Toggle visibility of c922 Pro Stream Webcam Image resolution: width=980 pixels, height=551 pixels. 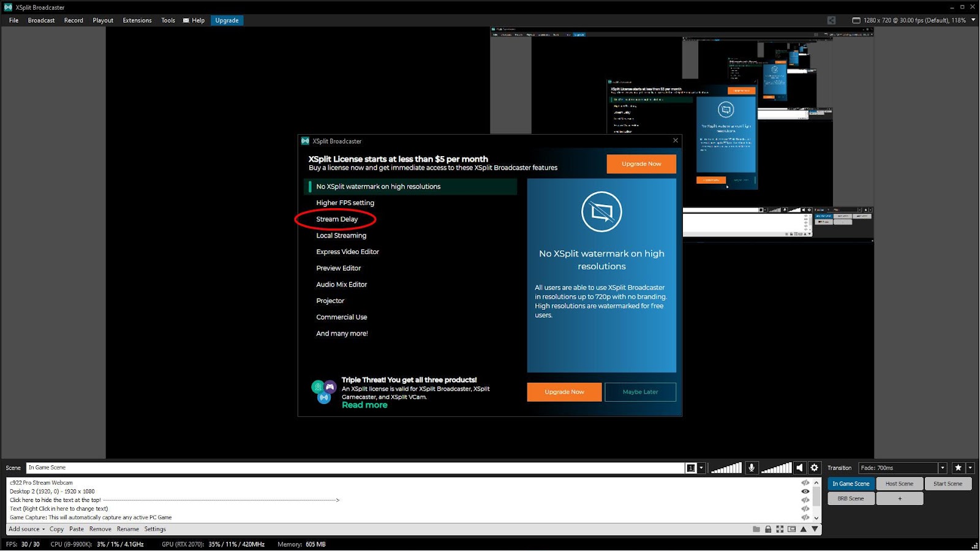[805, 482]
